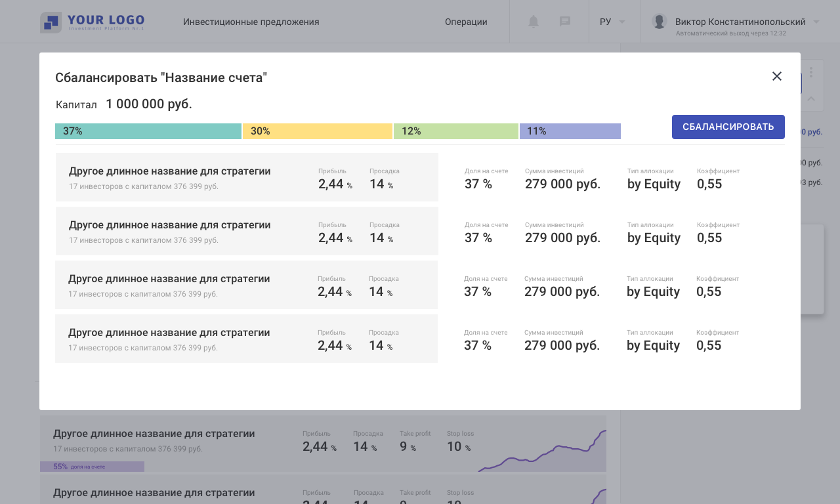Image resolution: width=840 pixels, height=504 pixels.
Task: Click the 279 000 руб. sum in second row
Action: tap(562, 238)
